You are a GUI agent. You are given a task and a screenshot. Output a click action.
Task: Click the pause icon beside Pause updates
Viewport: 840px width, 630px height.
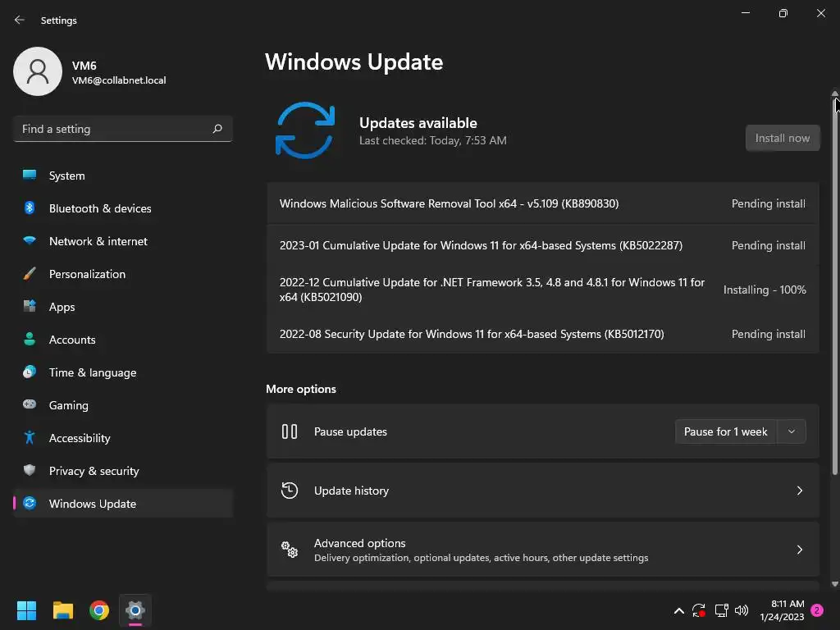click(x=290, y=431)
